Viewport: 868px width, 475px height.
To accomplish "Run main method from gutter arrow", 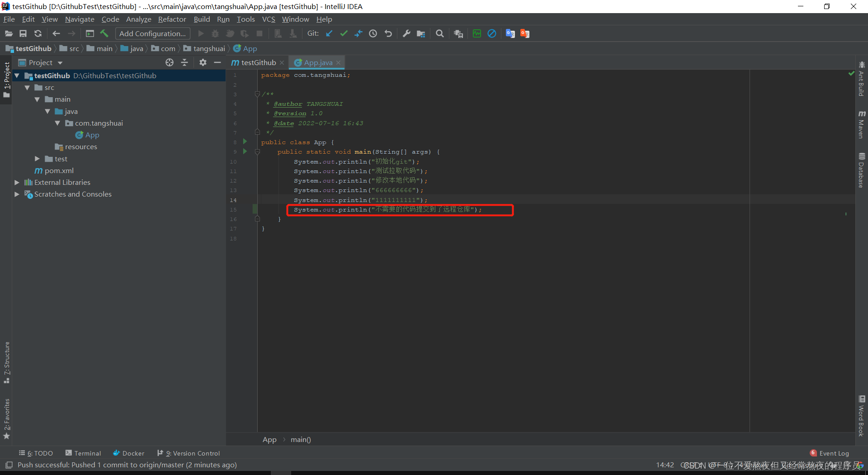I will click(x=245, y=151).
